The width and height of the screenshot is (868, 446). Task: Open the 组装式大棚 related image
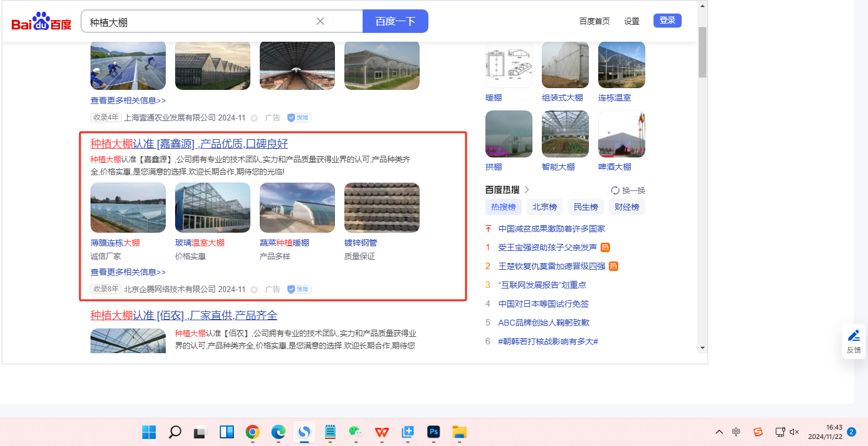click(565, 65)
